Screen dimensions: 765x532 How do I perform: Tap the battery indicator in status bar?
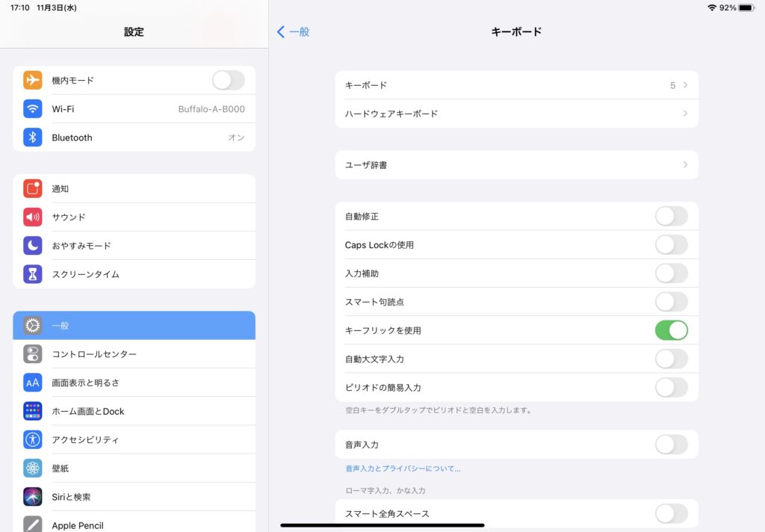point(746,7)
